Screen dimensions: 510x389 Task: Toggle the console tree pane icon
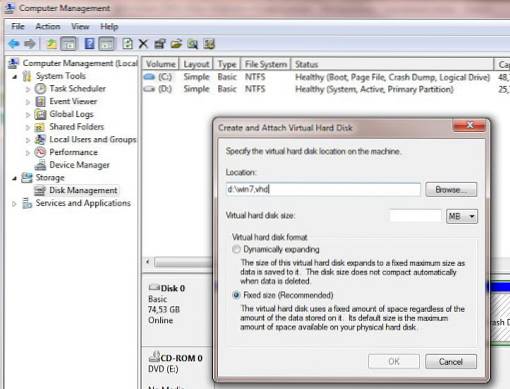tap(69, 44)
